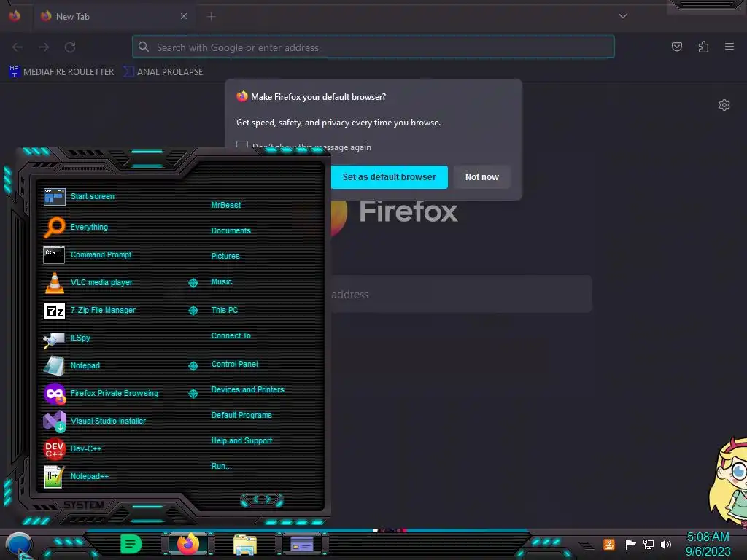Close the New Tab tab
Image resolution: width=747 pixels, height=560 pixels.
(183, 16)
